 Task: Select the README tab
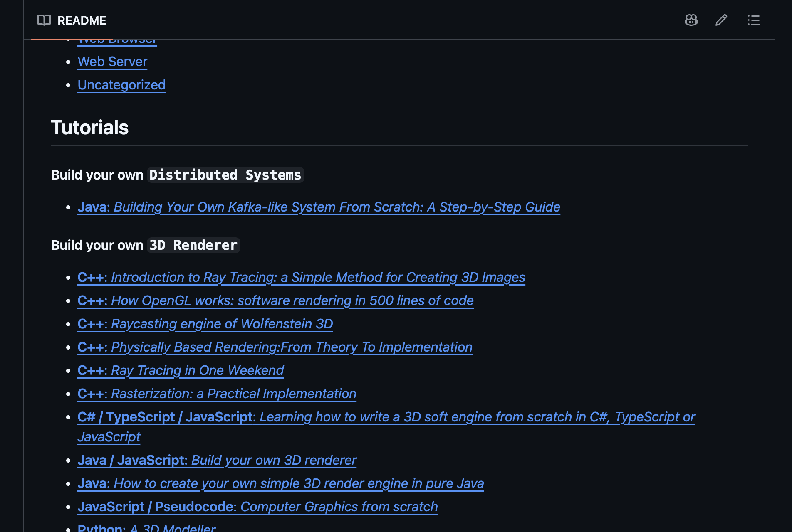[x=72, y=20]
